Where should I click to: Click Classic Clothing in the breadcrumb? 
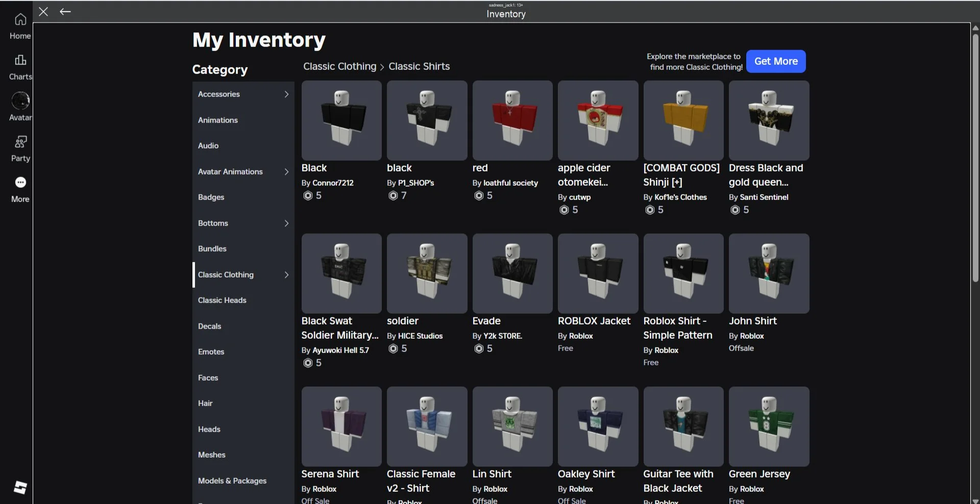coord(339,66)
